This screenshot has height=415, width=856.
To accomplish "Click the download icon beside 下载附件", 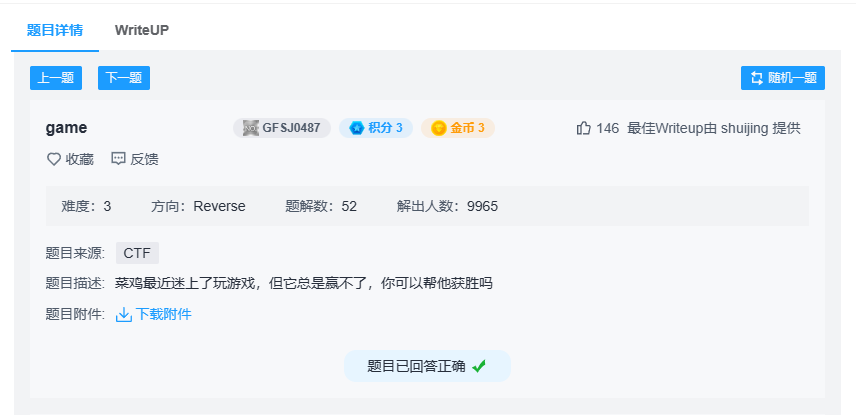I will tap(124, 314).
